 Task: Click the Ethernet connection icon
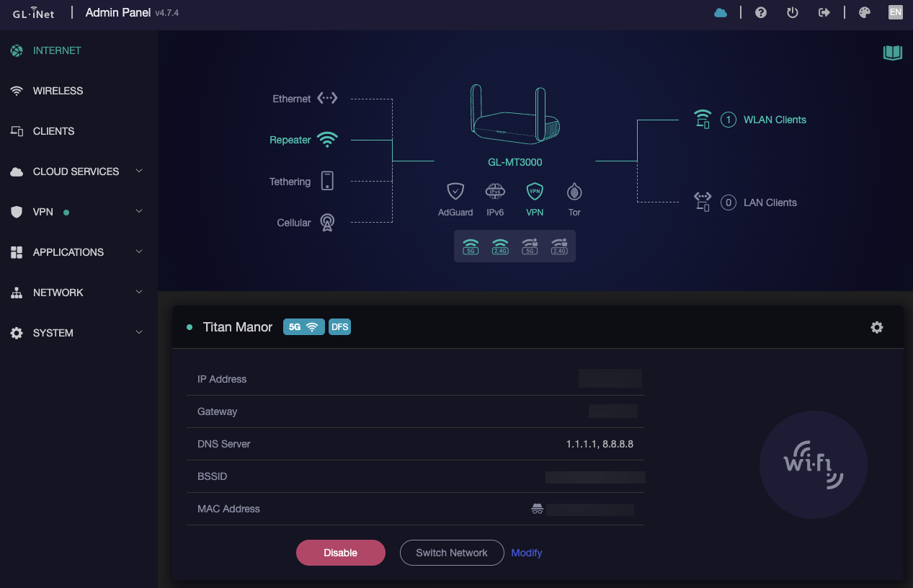click(327, 98)
